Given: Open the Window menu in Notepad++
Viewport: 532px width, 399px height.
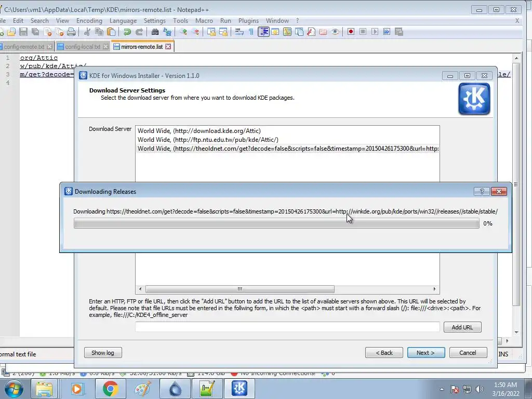Looking at the screenshot, I should click(277, 21).
